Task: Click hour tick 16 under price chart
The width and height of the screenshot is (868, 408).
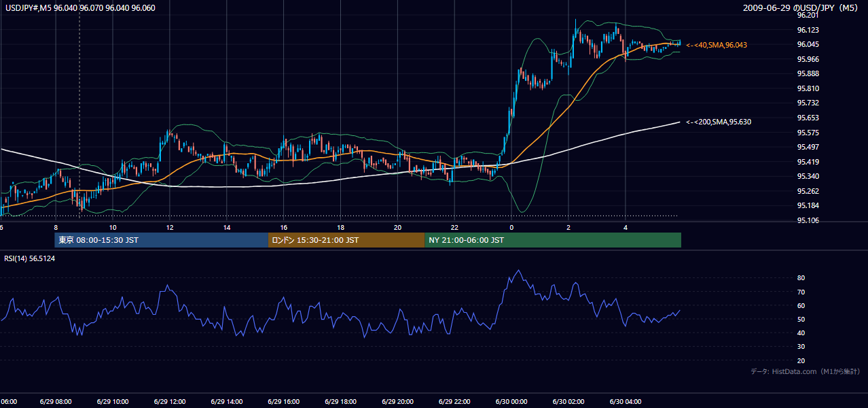Action: pos(283,227)
